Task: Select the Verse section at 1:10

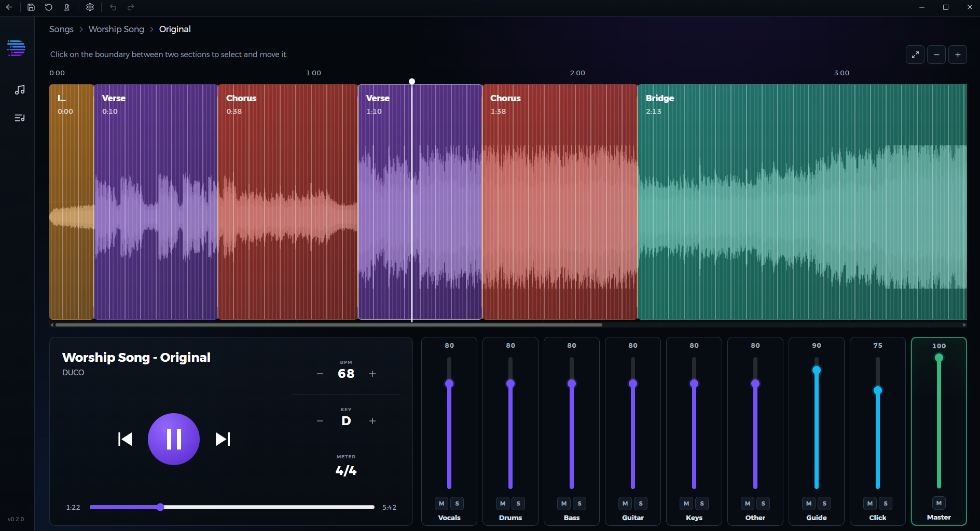Action: [x=420, y=202]
